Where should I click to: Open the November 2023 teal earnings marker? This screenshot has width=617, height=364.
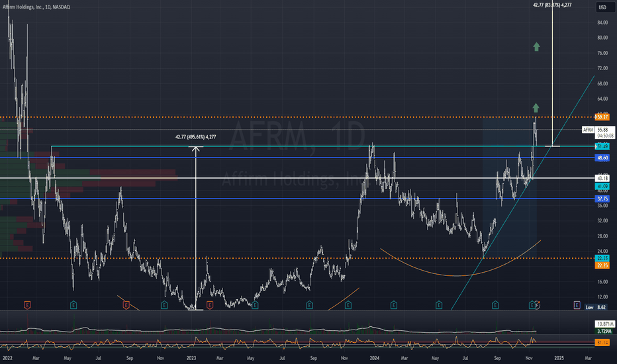coord(348,304)
